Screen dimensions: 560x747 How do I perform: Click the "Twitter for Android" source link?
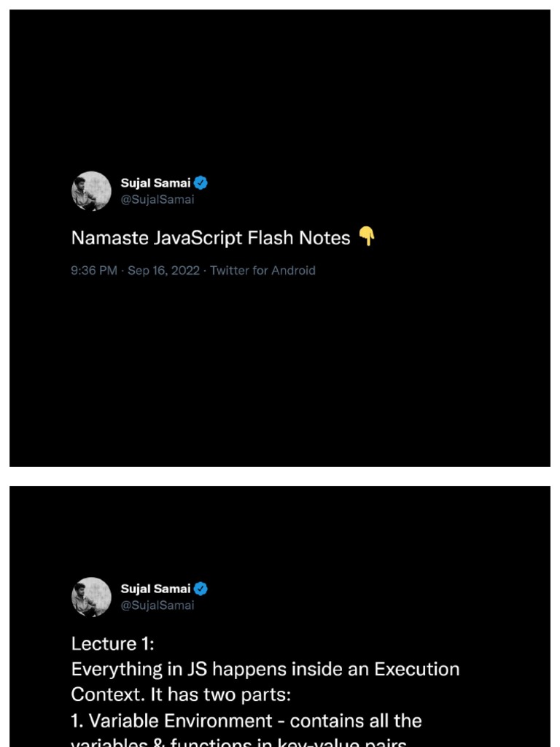click(262, 271)
